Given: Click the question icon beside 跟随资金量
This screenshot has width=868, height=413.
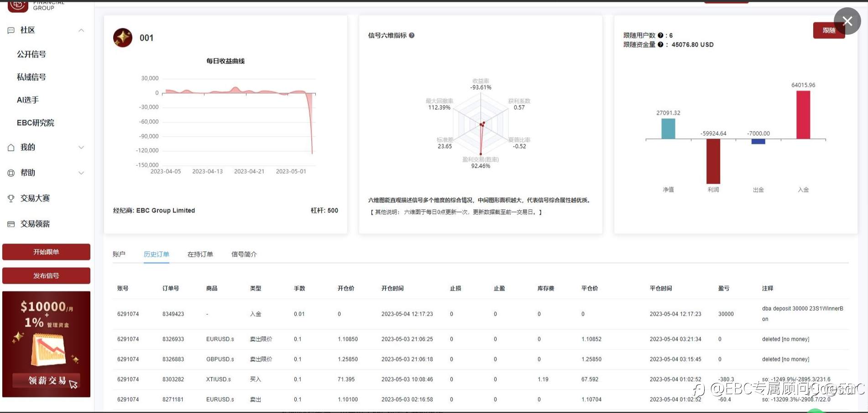Looking at the screenshot, I should coord(660,44).
